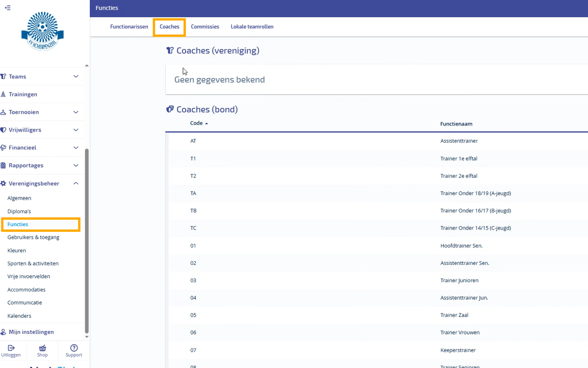Image resolution: width=588 pixels, height=368 pixels.
Task: Click the Trainingen cone icon
Action: 3,94
